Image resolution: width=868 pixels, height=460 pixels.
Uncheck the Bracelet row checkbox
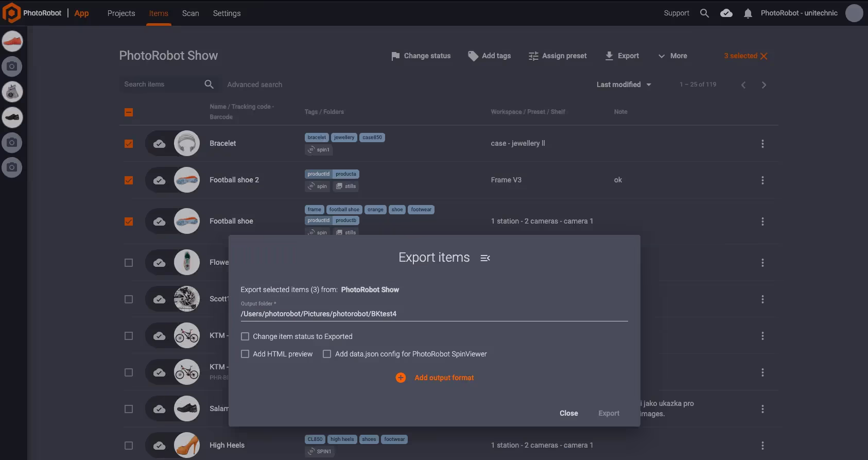(129, 144)
